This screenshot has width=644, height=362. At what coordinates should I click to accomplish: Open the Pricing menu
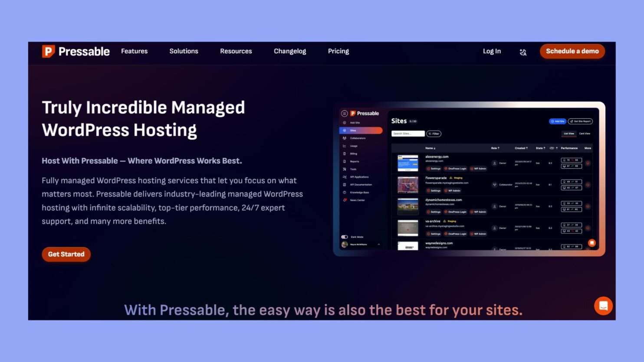[x=338, y=51]
